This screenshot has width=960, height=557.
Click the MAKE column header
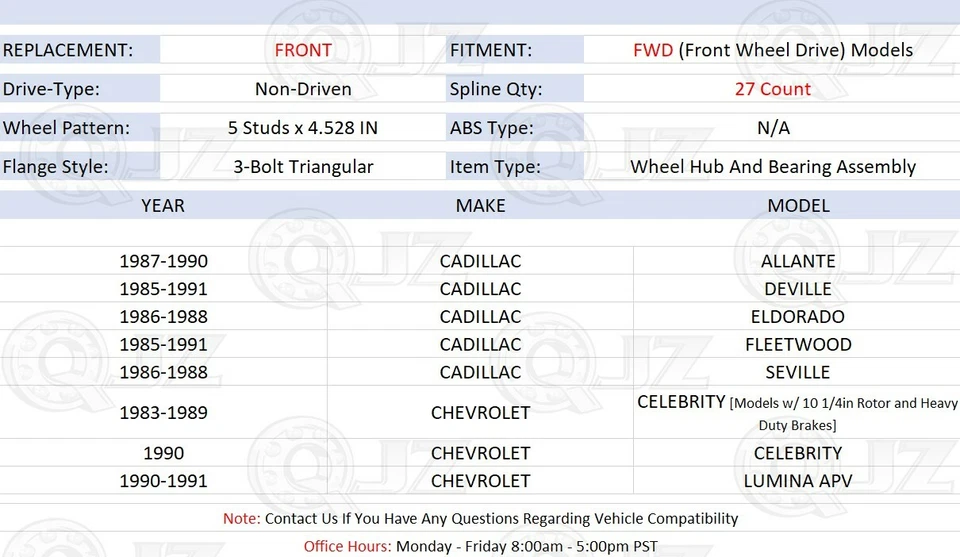click(481, 206)
